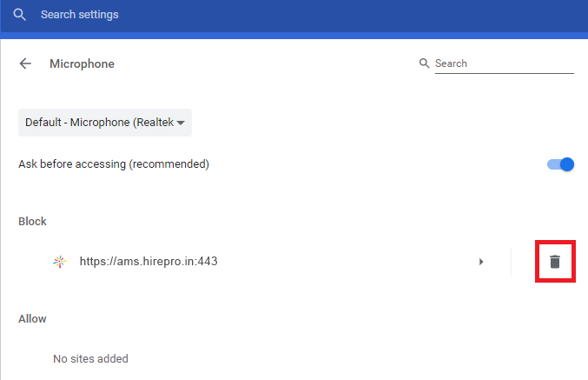
Task: Click the Block section heading
Action: coord(32,222)
